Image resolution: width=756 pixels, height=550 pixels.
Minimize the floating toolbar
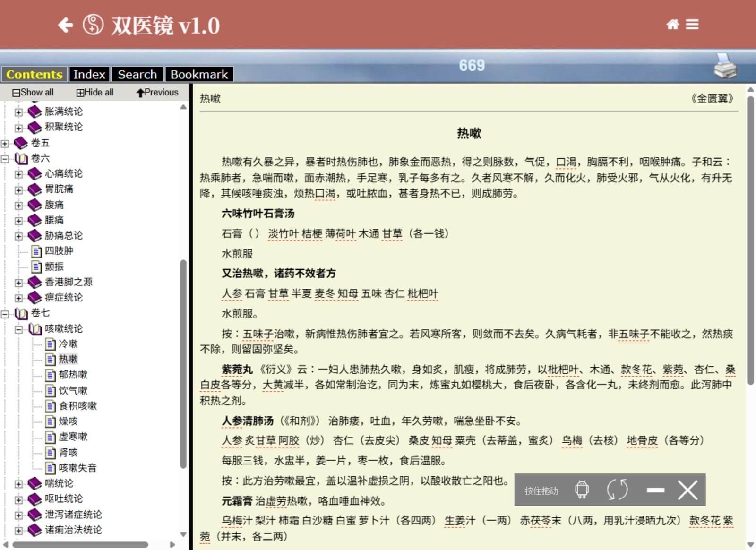click(x=655, y=490)
